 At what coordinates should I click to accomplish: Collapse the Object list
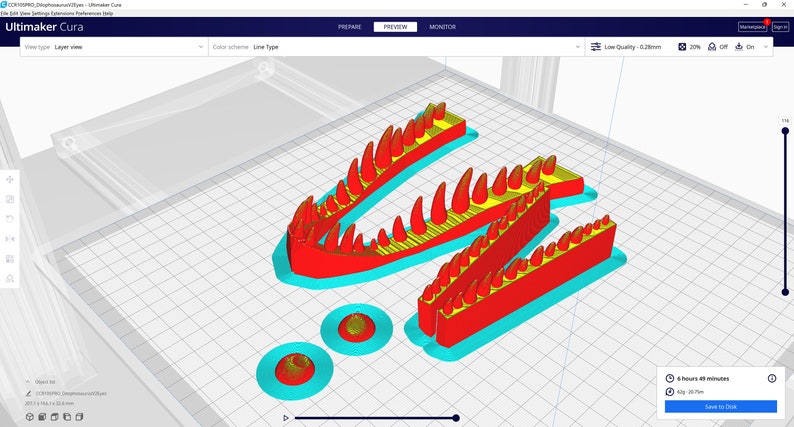point(28,382)
